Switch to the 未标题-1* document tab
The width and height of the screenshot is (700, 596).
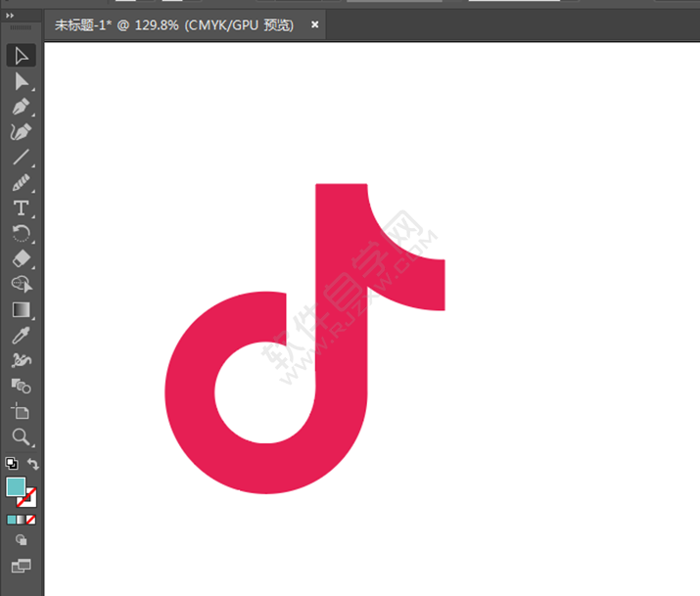[174, 25]
